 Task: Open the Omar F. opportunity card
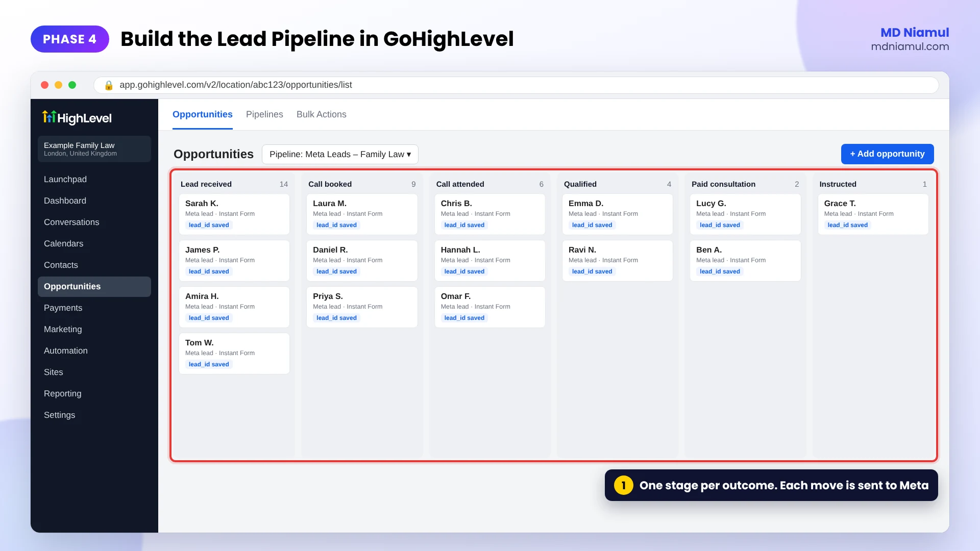pyautogui.click(x=490, y=307)
